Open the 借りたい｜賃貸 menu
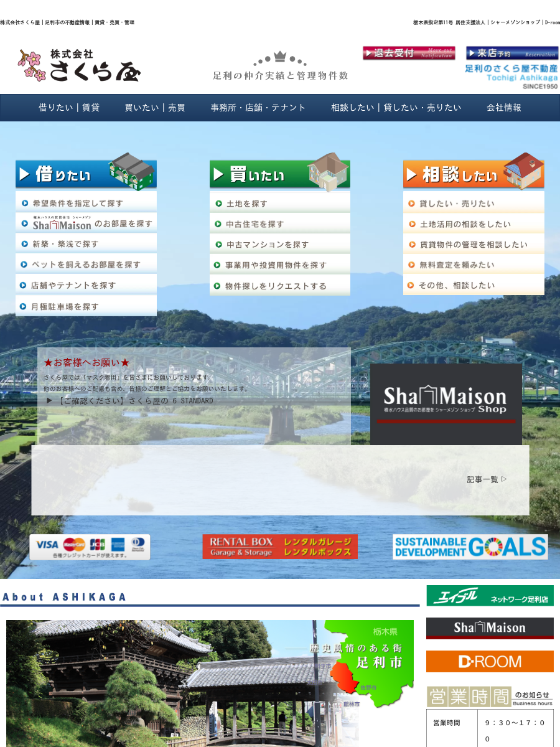560x747 pixels. [x=69, y=108]
